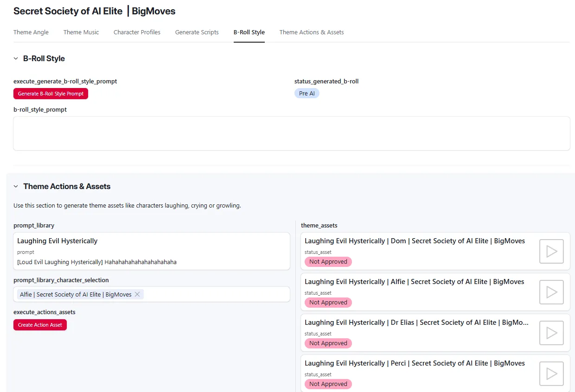Screen dimensions: 575x392
Task: Go to the Character Profiles tab
Action: 137,32
